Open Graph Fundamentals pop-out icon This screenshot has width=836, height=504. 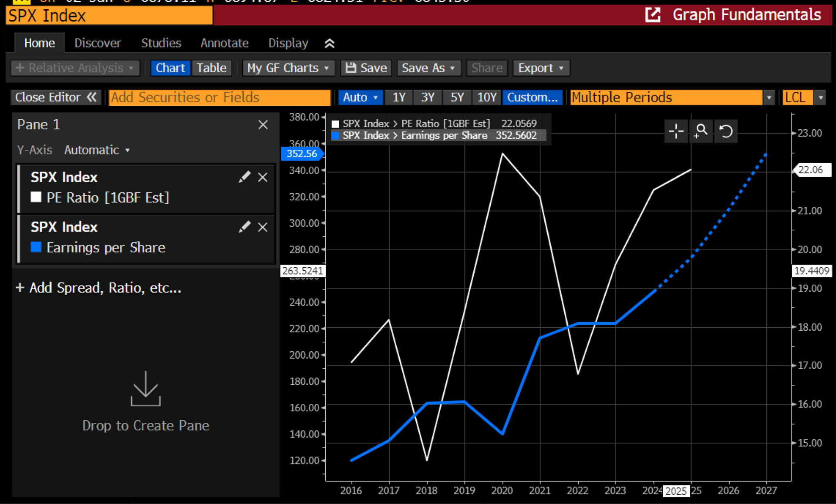click(653, 15)
